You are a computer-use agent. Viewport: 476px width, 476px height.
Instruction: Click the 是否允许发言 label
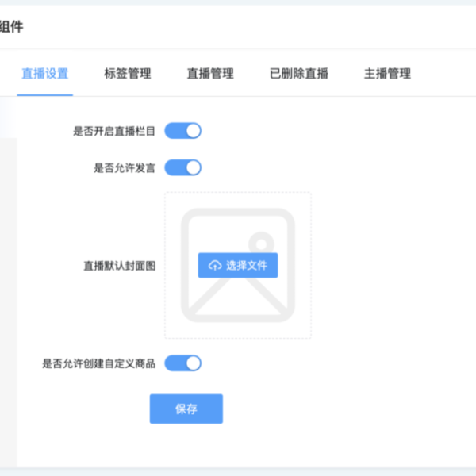coord(125,168)
